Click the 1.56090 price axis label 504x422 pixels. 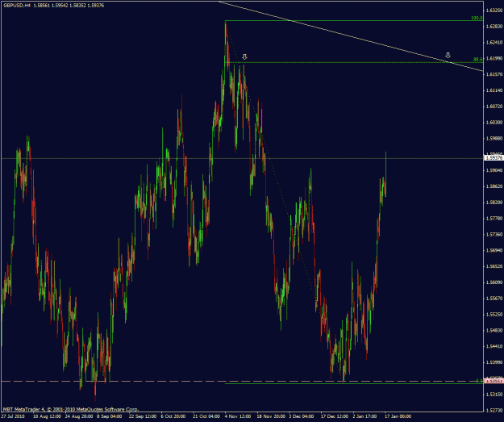coord(494,282)
